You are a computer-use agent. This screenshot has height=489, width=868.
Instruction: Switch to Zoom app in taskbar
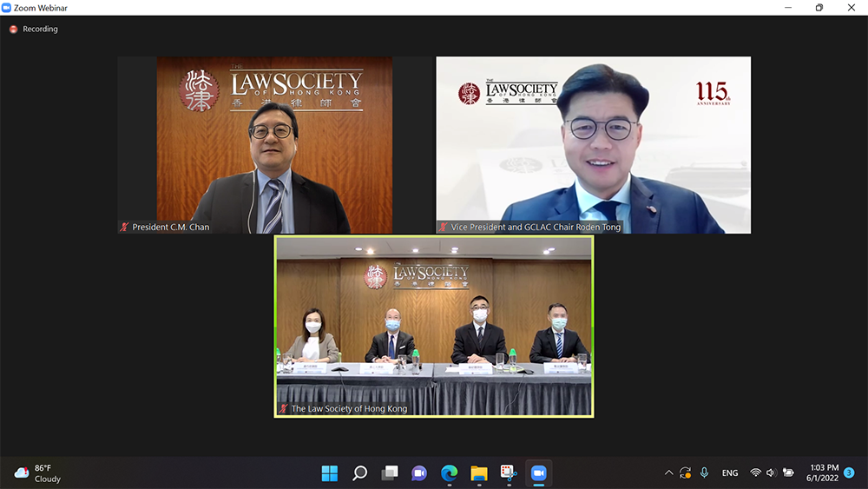click(x=538, y=473)
